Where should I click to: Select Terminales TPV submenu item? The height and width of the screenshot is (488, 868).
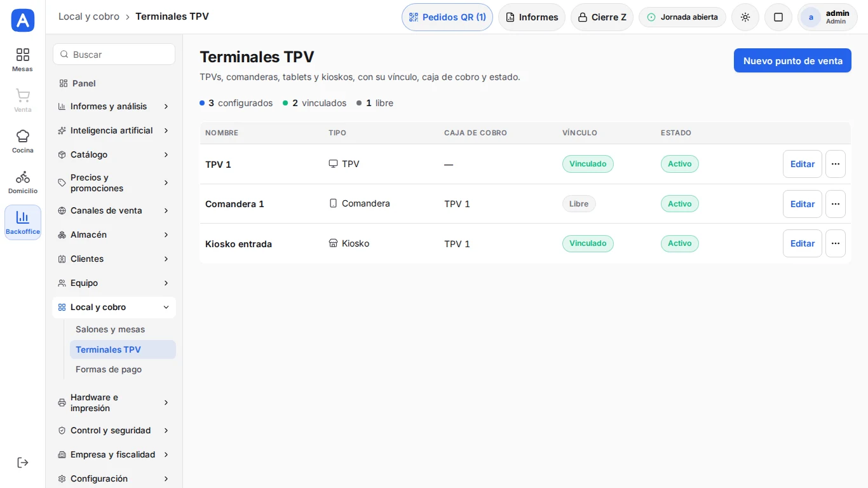point(123,349)
